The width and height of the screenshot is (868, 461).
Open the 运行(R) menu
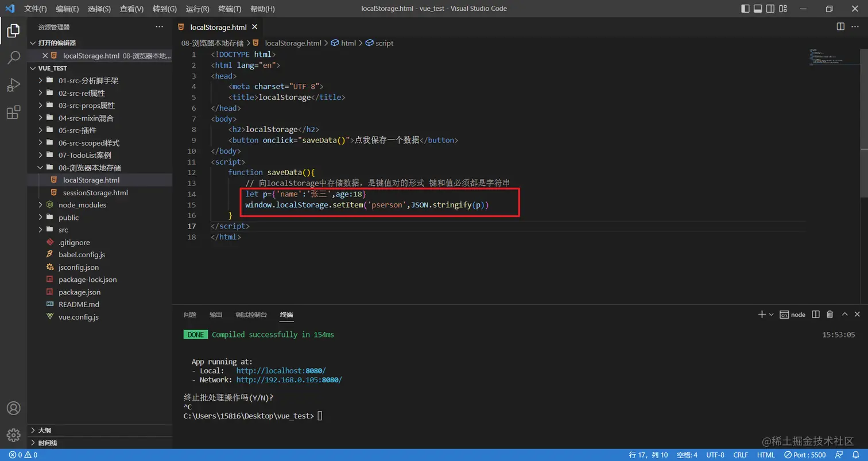[197, 9]
